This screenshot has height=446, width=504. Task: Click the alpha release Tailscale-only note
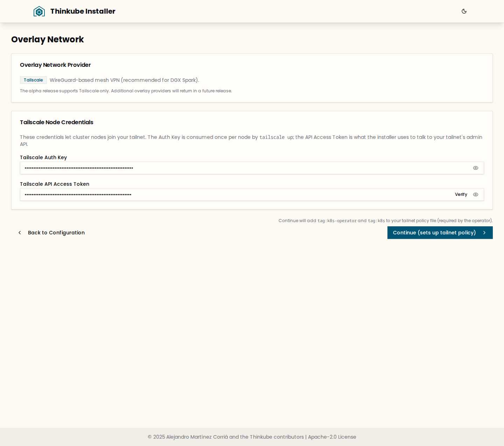point(126,91)
